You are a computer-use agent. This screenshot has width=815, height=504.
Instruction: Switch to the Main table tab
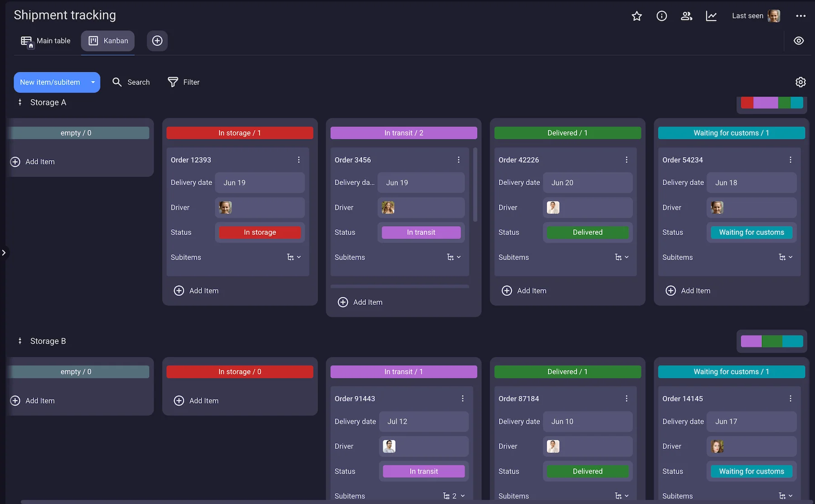point(46,41)
